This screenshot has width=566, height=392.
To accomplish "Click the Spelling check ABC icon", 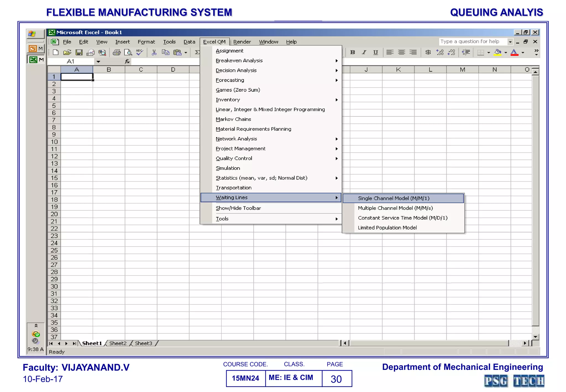I will (140, 52).
